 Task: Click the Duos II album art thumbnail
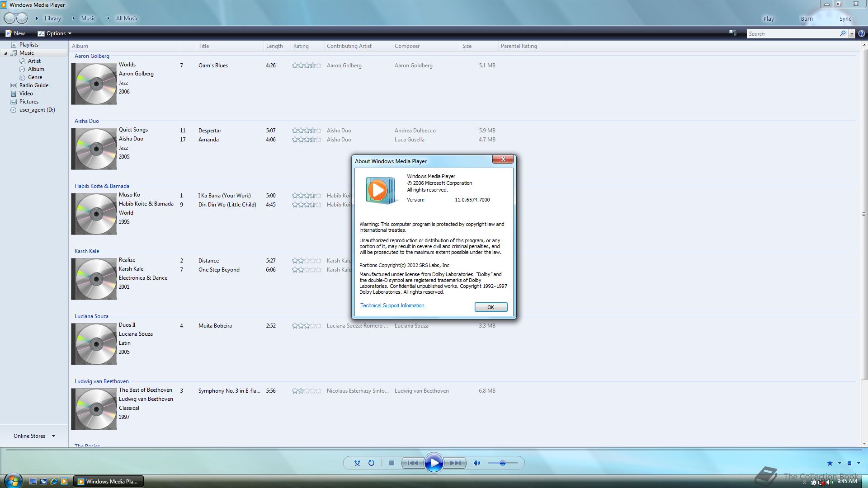pyautogui.click(x=94, y=344)
